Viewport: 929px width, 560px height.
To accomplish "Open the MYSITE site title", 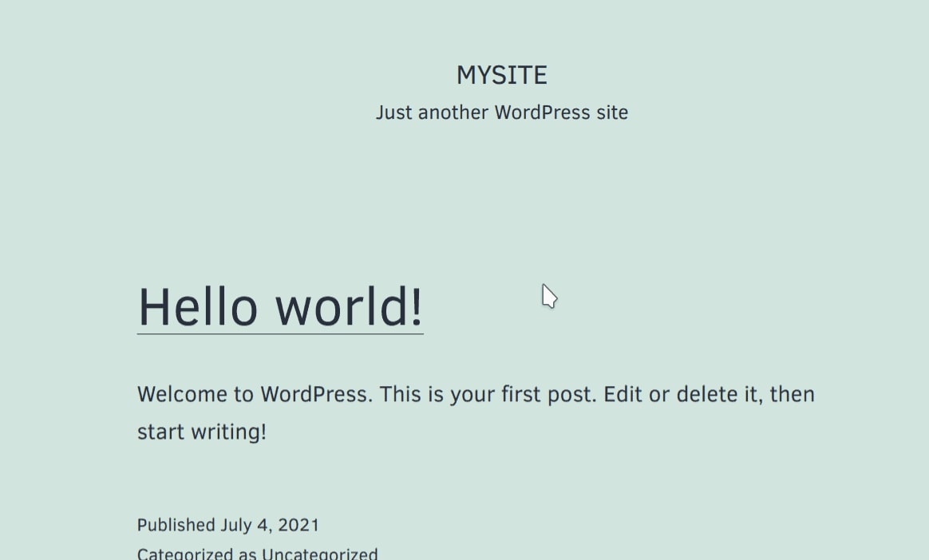I will coord(502,75).
